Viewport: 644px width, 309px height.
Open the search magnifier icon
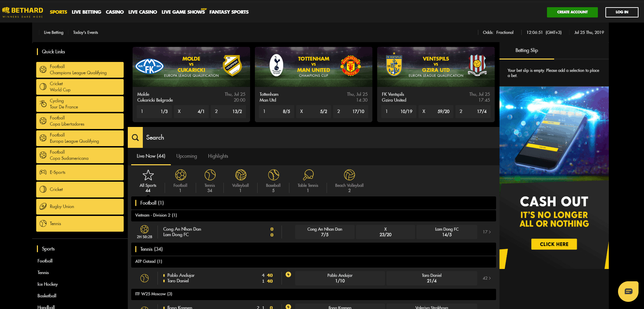click(135, 138)
